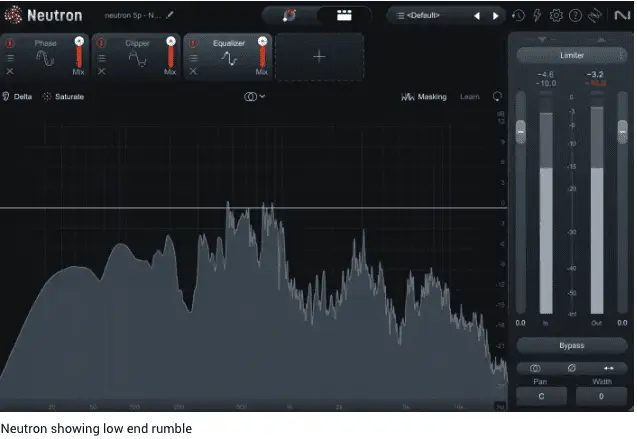The height and width of the screenshot is (439, 637).
Task: Toggle the Limiter button
Action: tap(571, 55)
